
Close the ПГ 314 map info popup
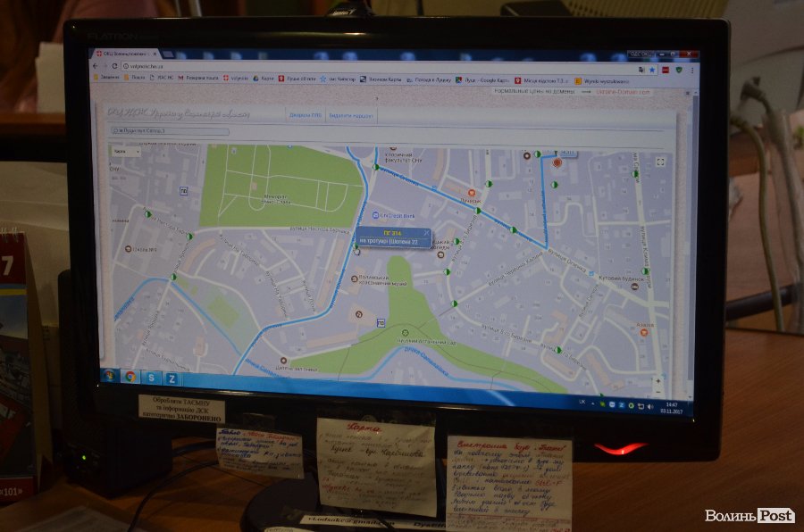click(x=426, y=233)
